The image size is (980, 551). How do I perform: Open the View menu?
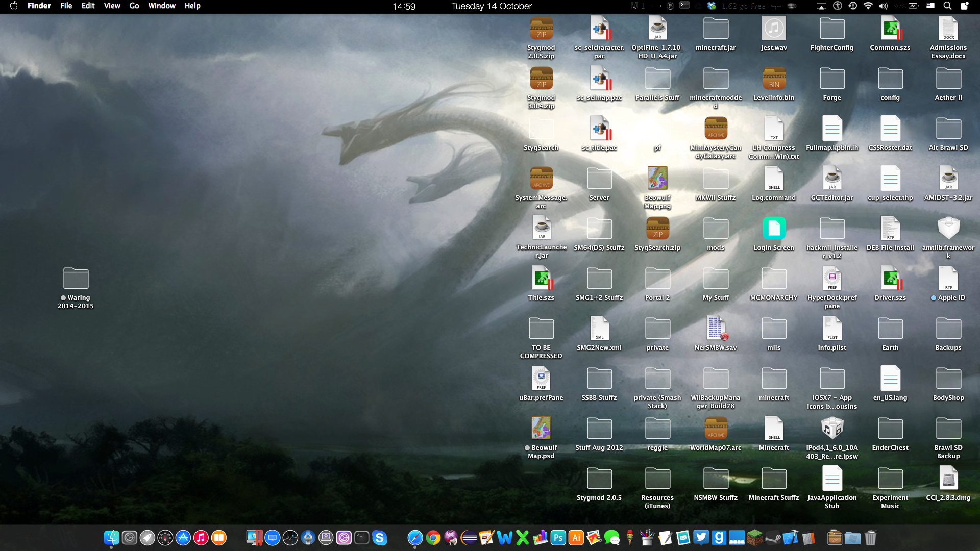point(112,6)
